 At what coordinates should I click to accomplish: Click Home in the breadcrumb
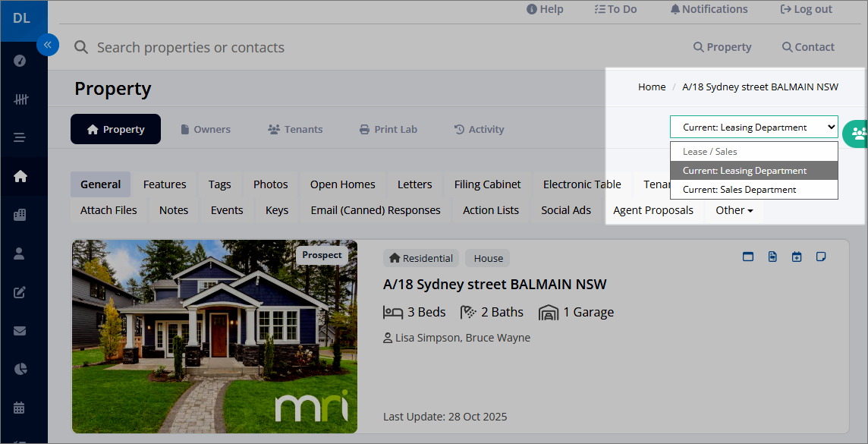point(652,87)
